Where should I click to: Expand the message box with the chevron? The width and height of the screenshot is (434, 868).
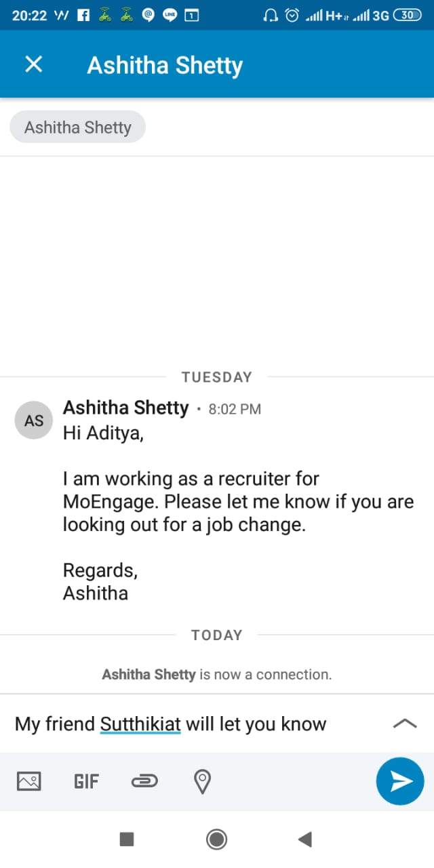[405, 724]
